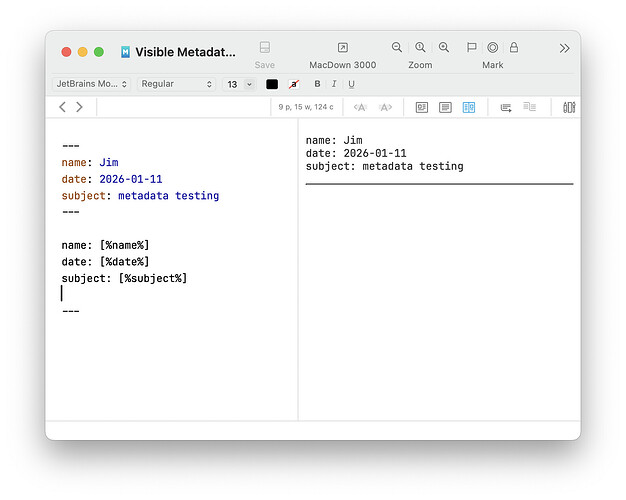Screen dimensions: 626x500
Task: Open the JetBrains Mono font dropdown
Action: coord(91,84)
